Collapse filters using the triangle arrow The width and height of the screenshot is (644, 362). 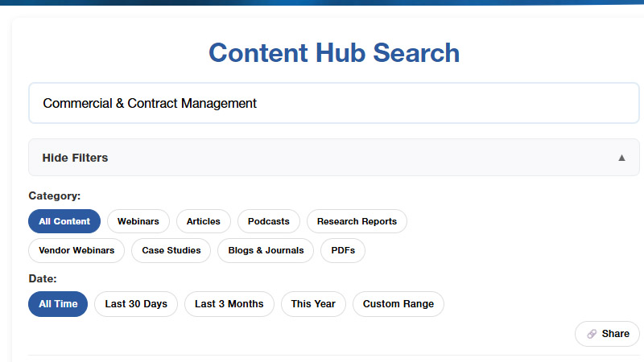(x=621, y=158)
